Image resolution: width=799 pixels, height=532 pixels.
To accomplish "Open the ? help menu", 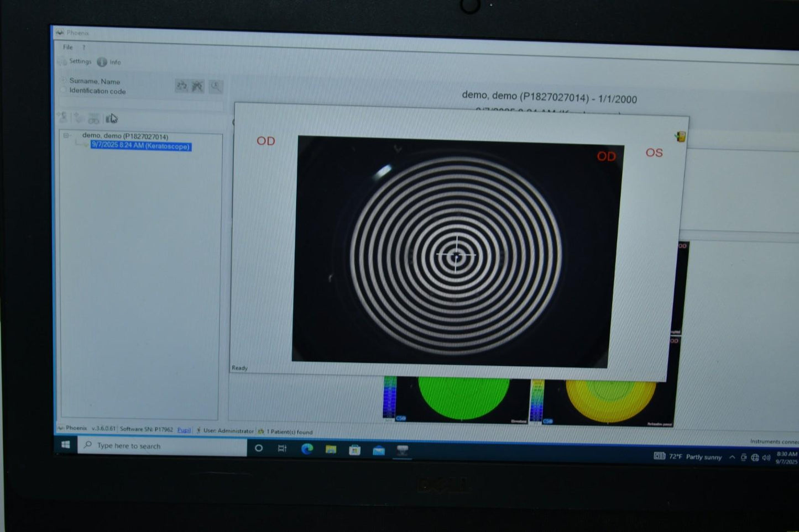I will (84, 48).
